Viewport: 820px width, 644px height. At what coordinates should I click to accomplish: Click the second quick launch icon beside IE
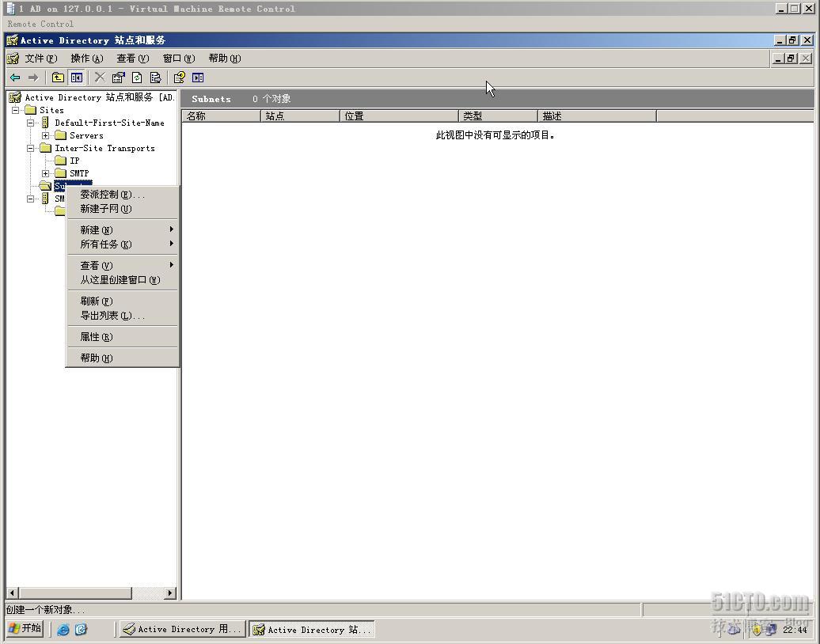click(x=81, y=630)
